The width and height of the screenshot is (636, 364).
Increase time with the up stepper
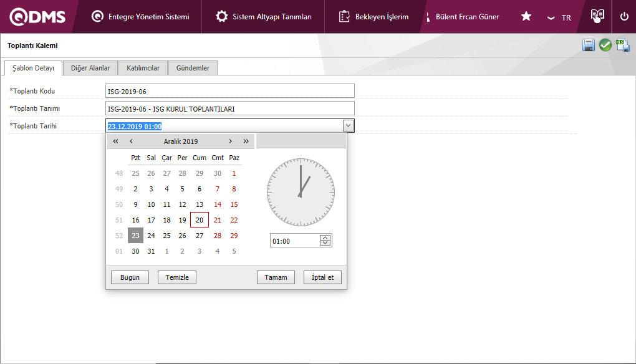[x=325, y=237]
